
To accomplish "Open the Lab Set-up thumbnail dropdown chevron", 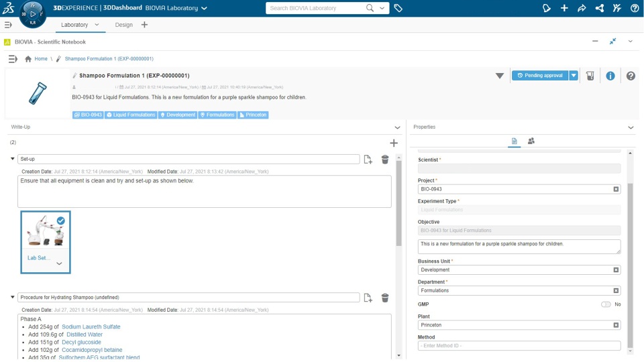I will (59, 263).
